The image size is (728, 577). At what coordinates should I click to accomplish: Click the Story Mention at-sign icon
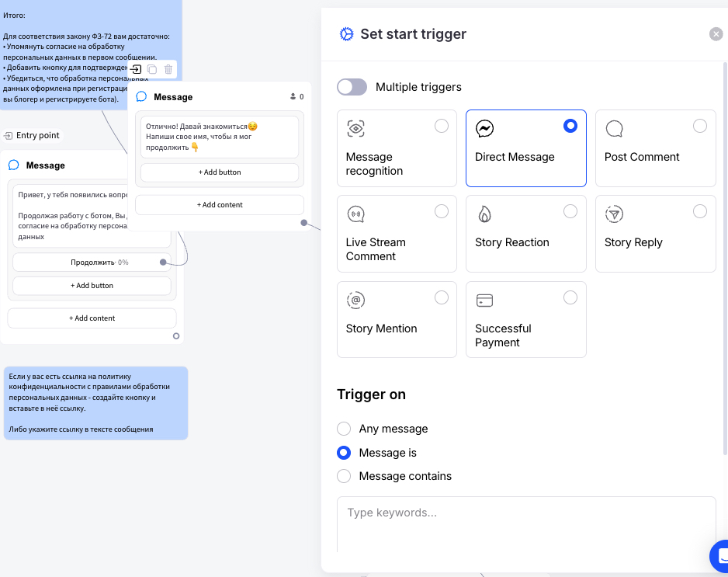355,301
